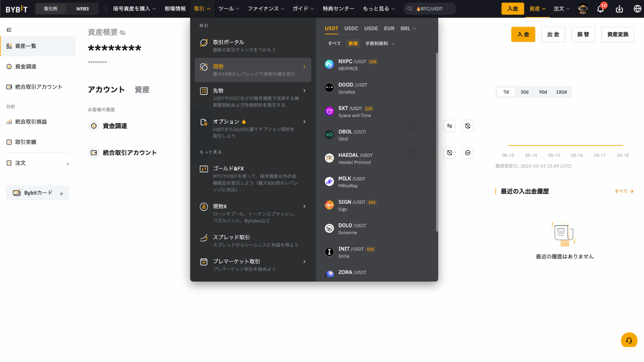Viewport: 644px width, 362px height.
Task: Open the 注文 dropdown in header
Action: click(562, 9)
